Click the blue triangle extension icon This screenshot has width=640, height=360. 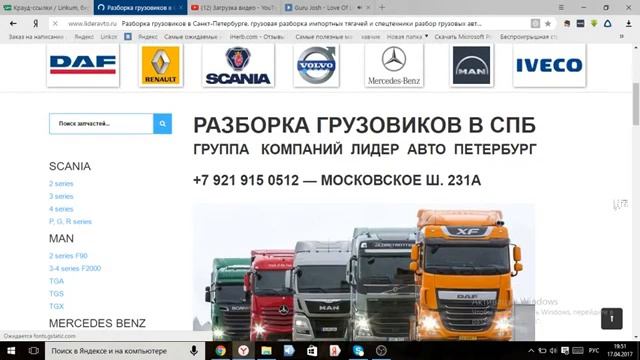pos(607,24)
